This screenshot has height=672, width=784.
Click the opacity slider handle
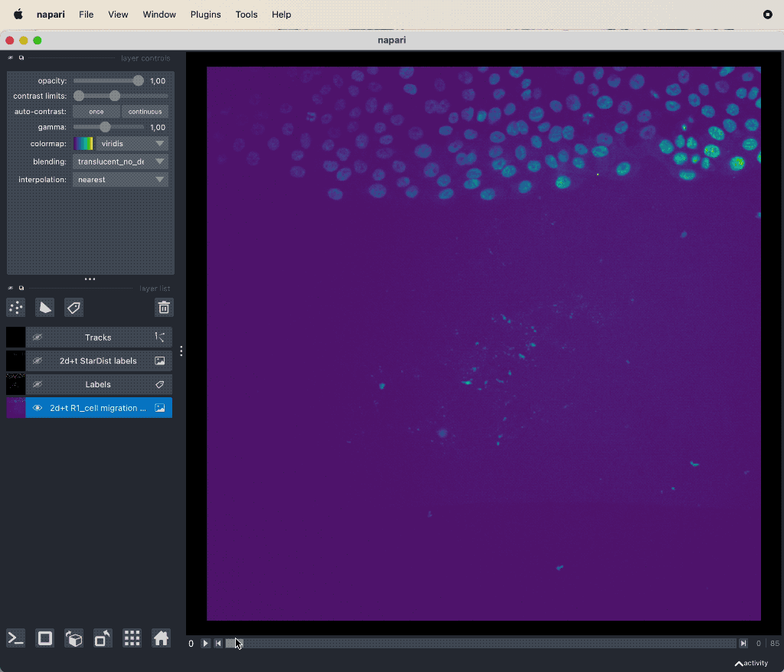click(x=138, y=80)
